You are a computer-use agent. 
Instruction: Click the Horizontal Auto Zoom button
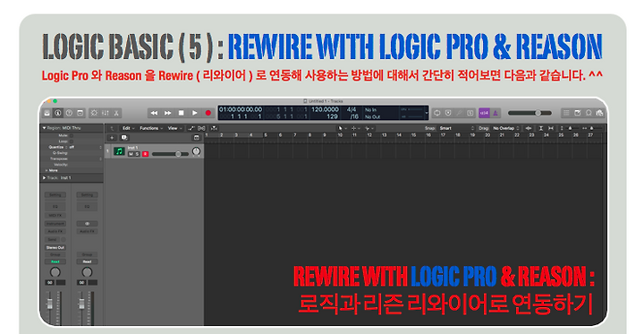[551, 128]
